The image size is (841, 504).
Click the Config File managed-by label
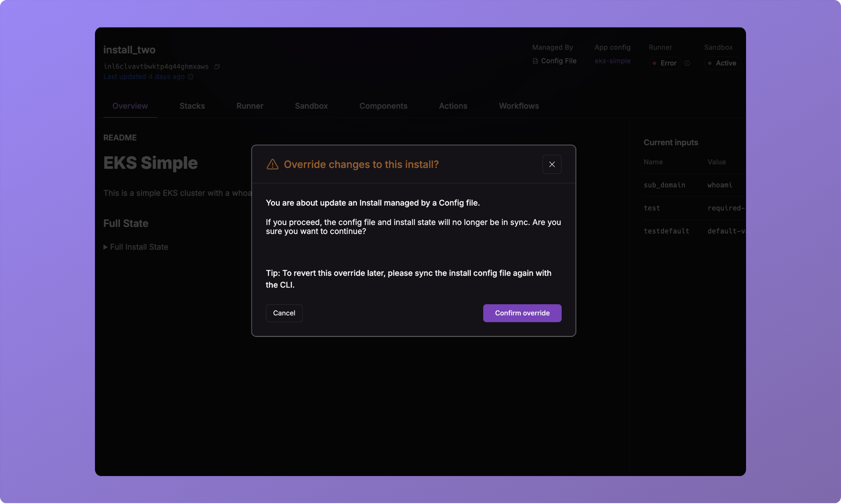[x=559, y=61]
